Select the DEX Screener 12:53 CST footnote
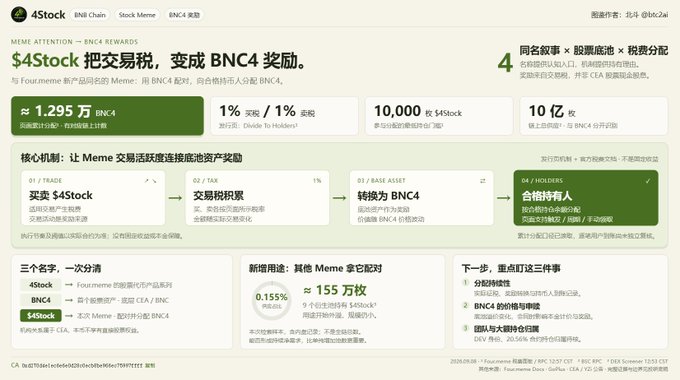680x380 pixels. click(639, 361)
